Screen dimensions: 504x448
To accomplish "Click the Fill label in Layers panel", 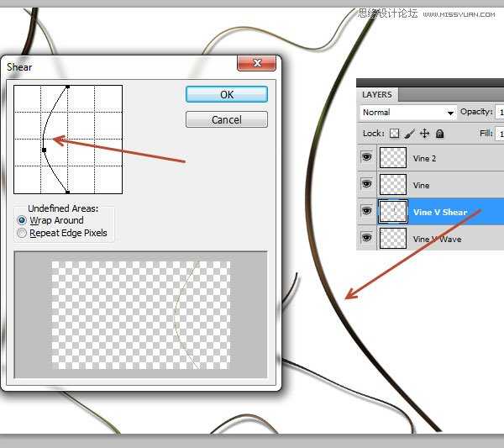I will [486, 133].
